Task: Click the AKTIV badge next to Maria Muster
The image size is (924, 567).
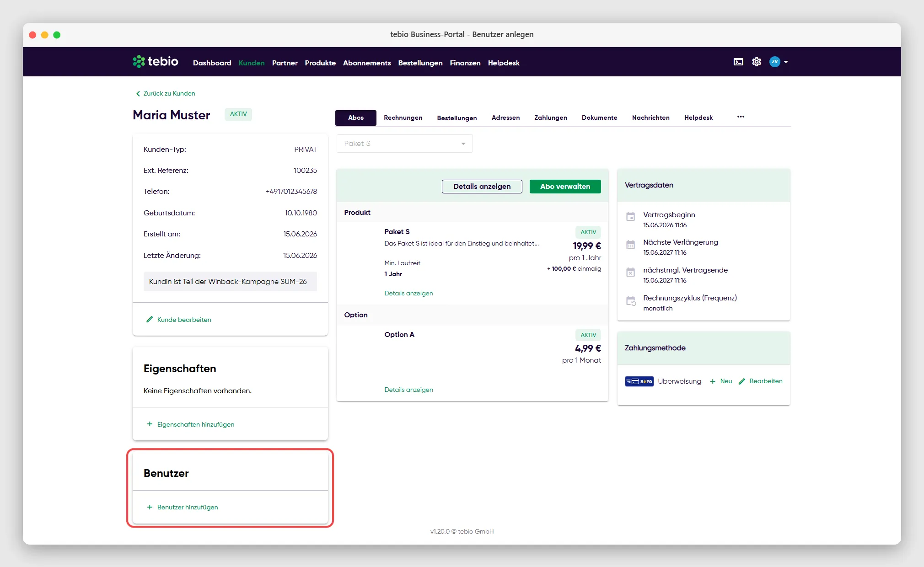Action: (238, 114)
